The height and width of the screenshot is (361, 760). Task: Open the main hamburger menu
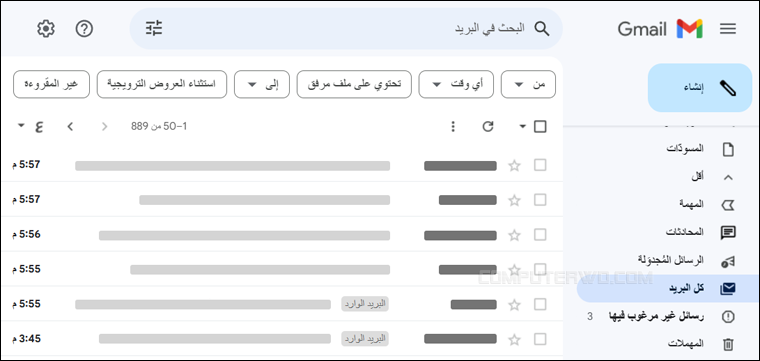(728, 29)
